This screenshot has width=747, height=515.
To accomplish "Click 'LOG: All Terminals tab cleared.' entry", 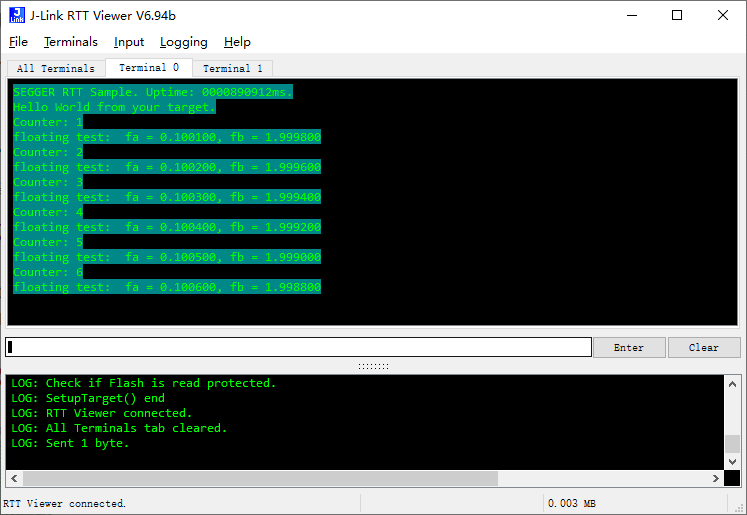I will (x=119, y=428).
